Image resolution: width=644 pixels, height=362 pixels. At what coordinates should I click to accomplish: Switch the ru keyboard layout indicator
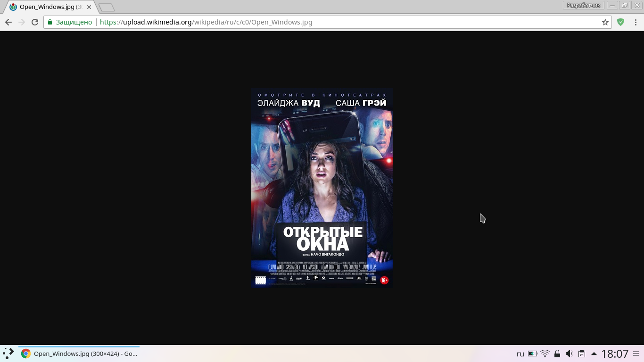click(x=520, y=354)
